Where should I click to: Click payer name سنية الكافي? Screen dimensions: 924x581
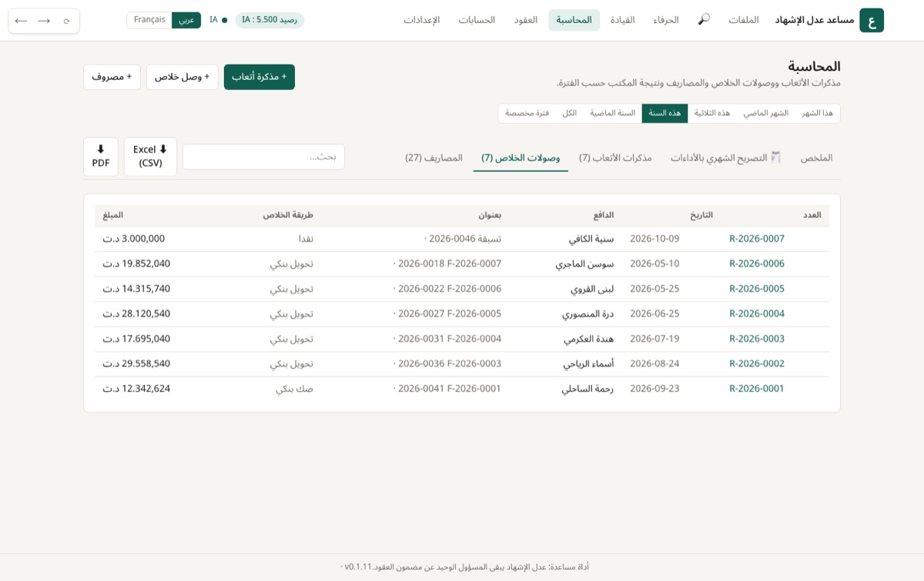pos(591,239)
